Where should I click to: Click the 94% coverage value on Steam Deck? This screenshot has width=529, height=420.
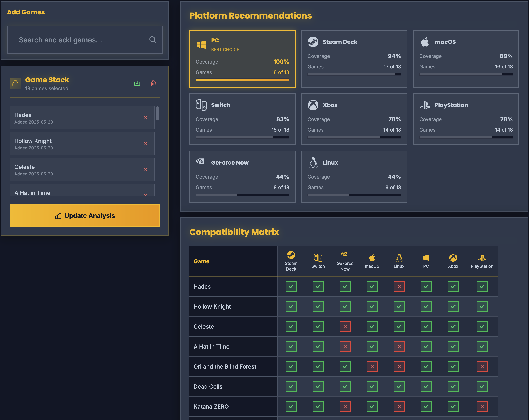click(x=394, y=56)
